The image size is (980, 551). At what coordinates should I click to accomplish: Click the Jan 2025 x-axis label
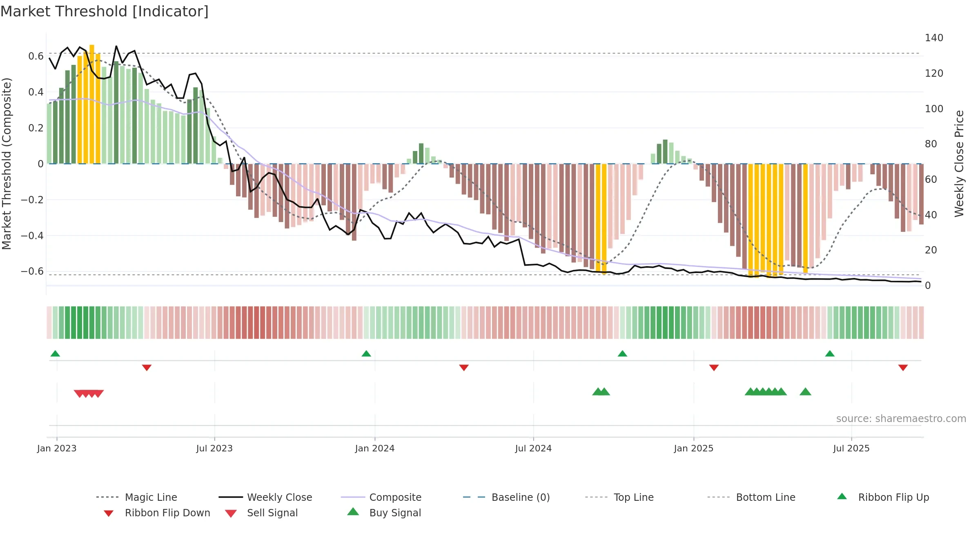pyautogui.click(x=694, y=448)
